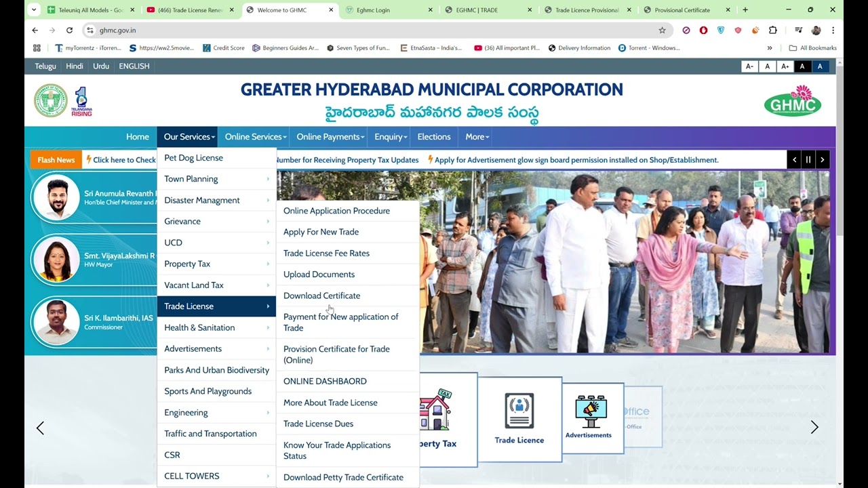
Task: Select the Trade License menu entry
Action: [x=216, y=306]
